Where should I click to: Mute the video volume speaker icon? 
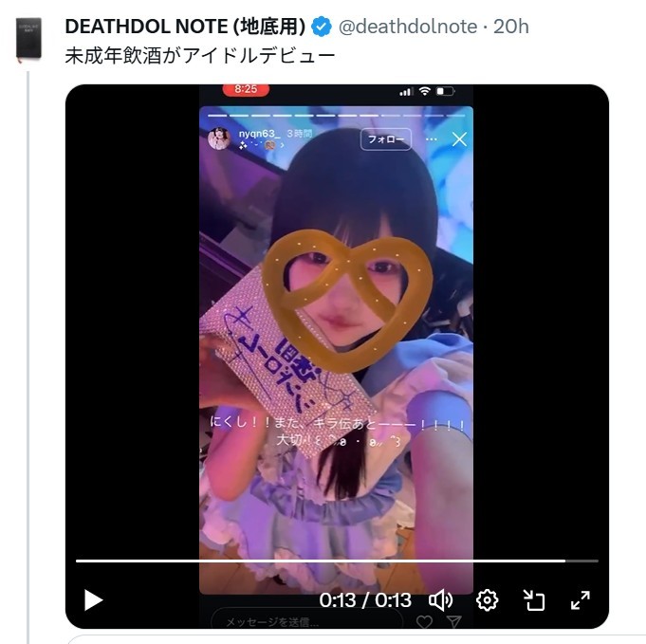tap(440, 599)
